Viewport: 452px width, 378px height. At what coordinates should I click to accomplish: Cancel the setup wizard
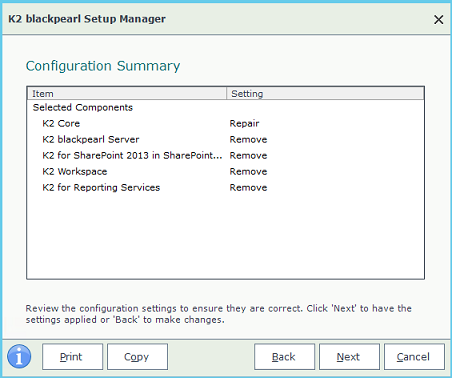click(414, 357)
